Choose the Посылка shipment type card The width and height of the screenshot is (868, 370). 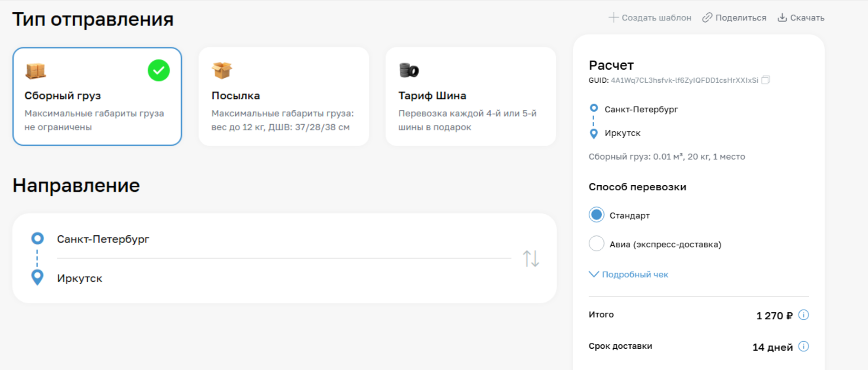pos(284,97)
